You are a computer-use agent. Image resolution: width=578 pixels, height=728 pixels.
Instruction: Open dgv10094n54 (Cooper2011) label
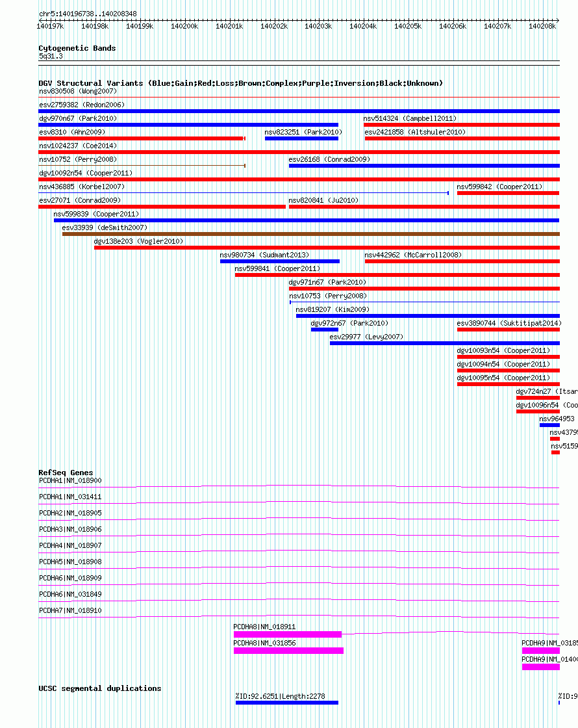coord(504,365)
